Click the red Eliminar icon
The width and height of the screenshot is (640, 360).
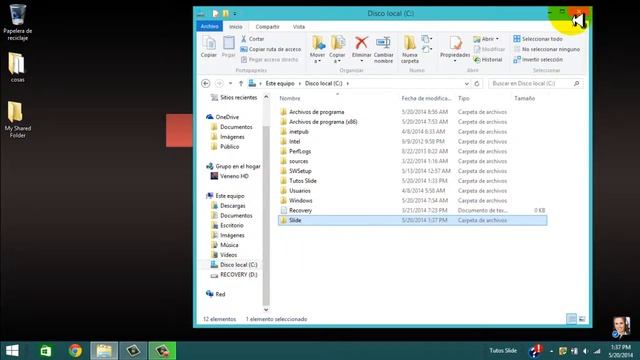[x=361, y=42]
